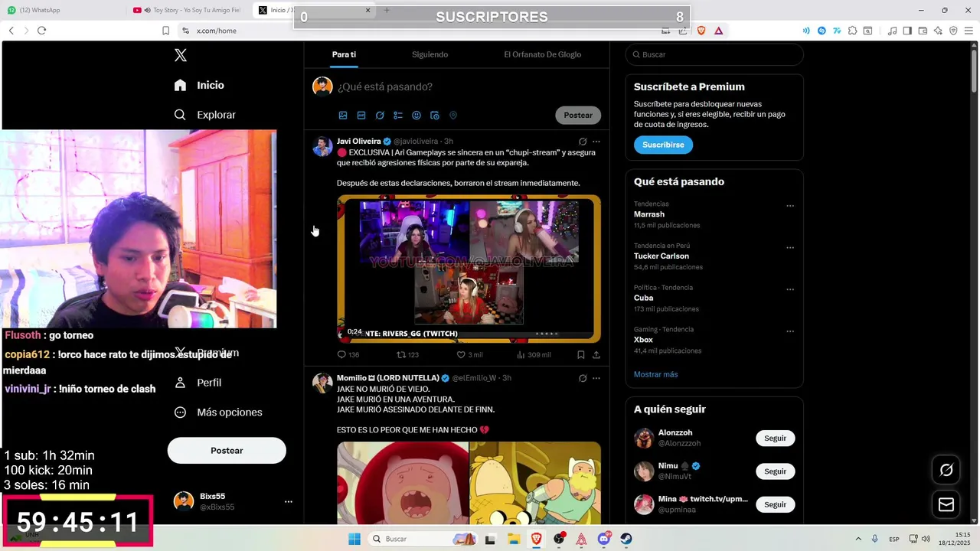Open more options for Marrash trend
The image size is (980, 551).
(x=790, y=206)
